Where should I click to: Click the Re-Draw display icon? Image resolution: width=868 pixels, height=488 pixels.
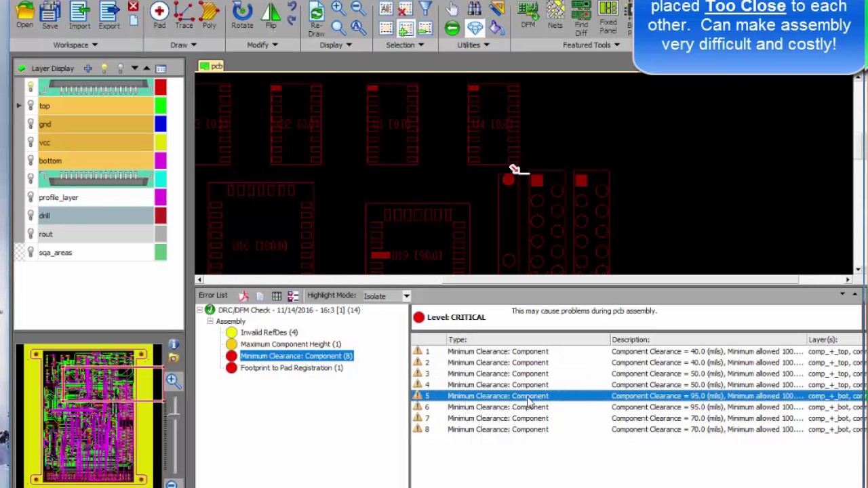click(316, 19)
